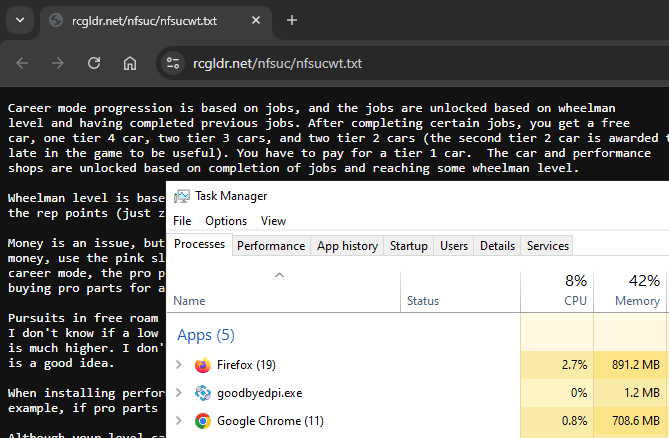
Task: Open the Startup tab
Action: pyautogui.click(x=408, y=245)
